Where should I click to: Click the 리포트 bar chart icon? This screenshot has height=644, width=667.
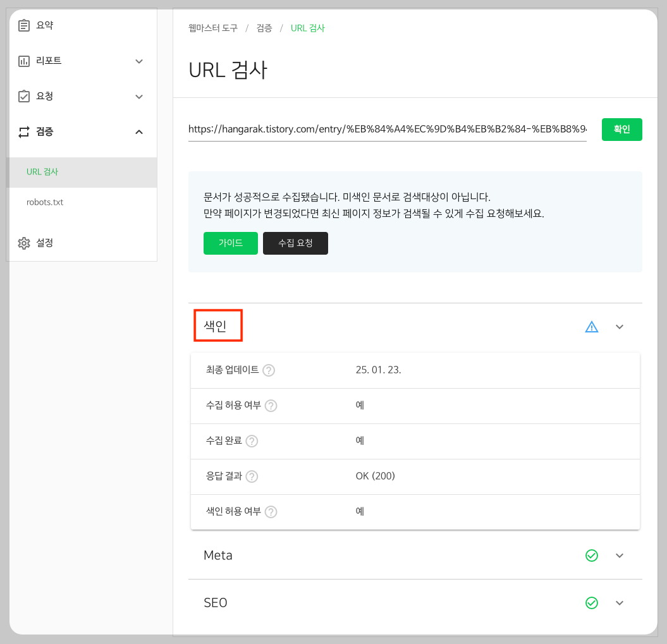[23, 60]
